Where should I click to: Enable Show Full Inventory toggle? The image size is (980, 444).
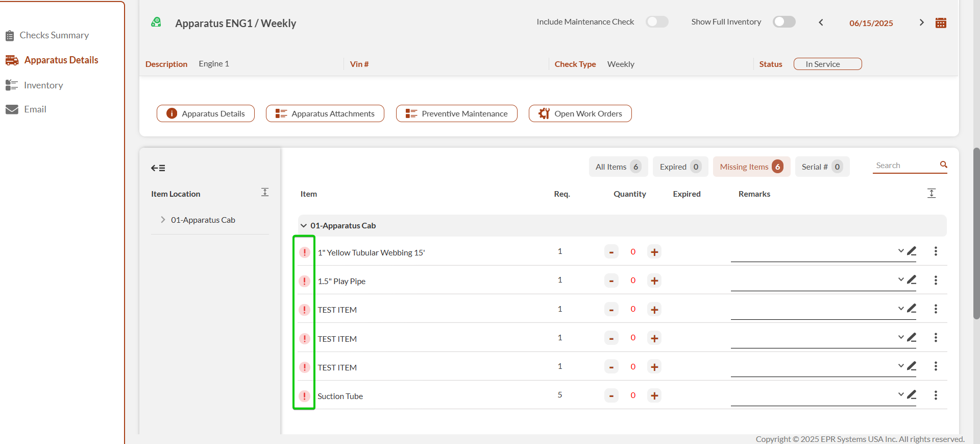(784, 22)
